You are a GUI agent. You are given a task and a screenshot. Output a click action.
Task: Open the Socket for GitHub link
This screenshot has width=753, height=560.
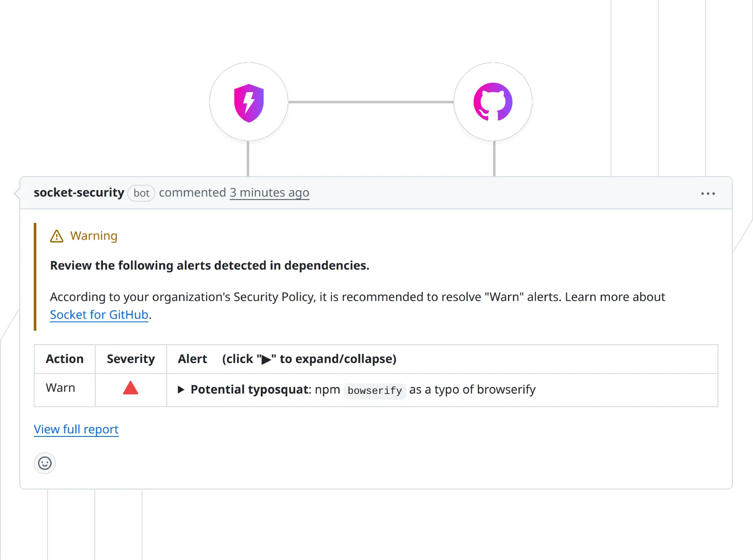click(99, 315)
